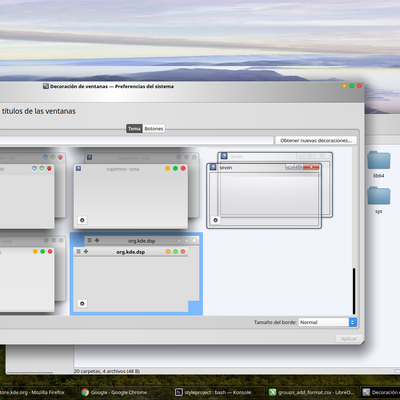Select the seven decoration thumbnail

(269, 190)
